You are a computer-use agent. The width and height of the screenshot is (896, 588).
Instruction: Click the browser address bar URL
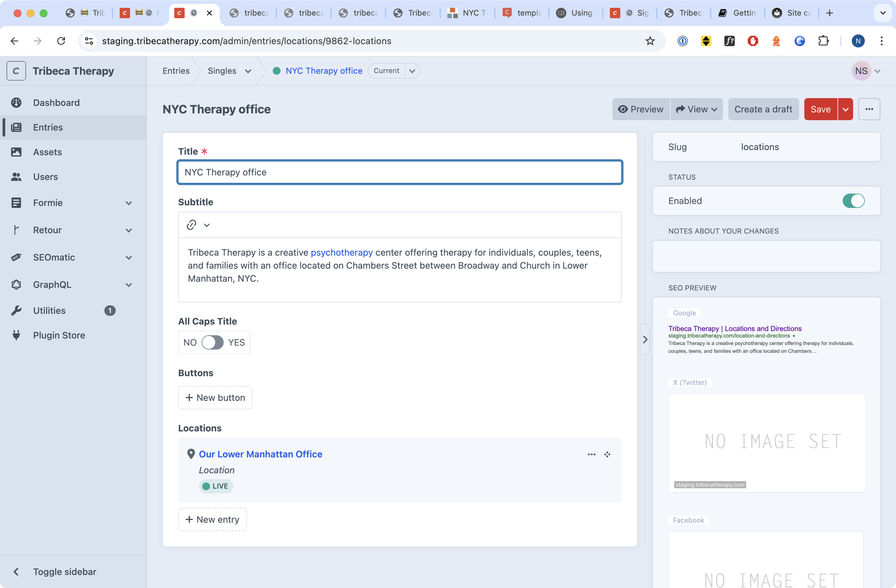pyautogui.click(x=246, y=41)
